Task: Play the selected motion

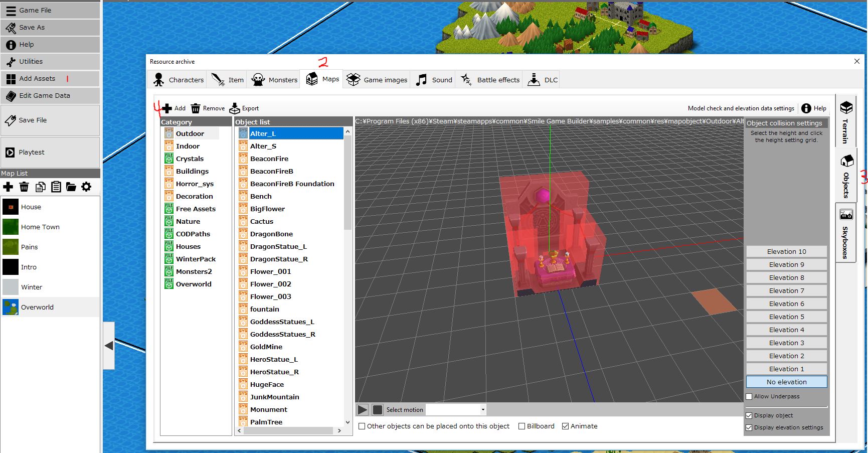Action: pos(362,410)
